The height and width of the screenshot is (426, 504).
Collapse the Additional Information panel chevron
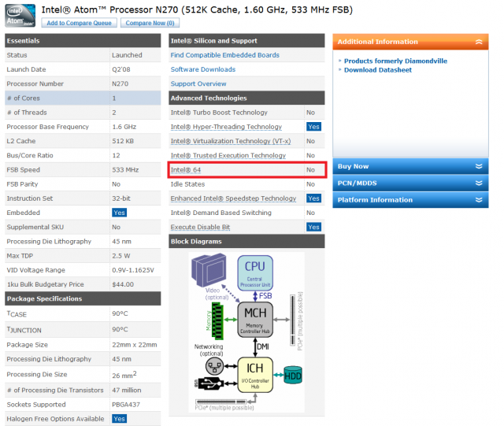pyautogui.click(x=479, y=42)
